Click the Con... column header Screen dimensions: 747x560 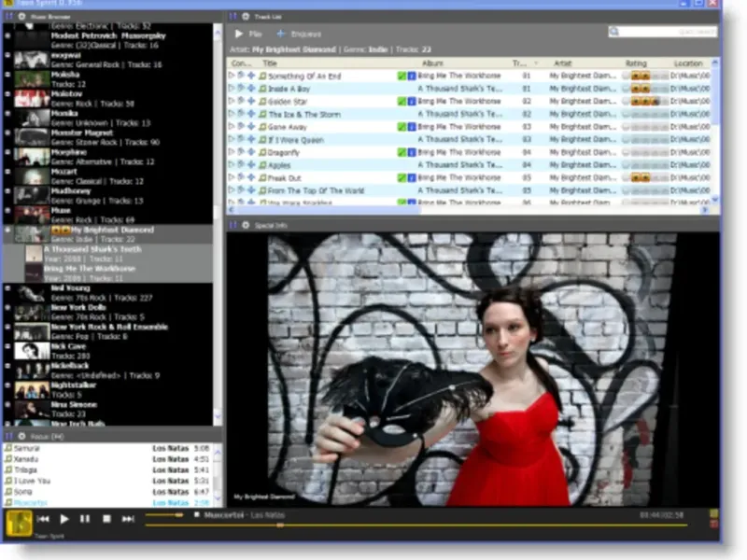point(241,63)
